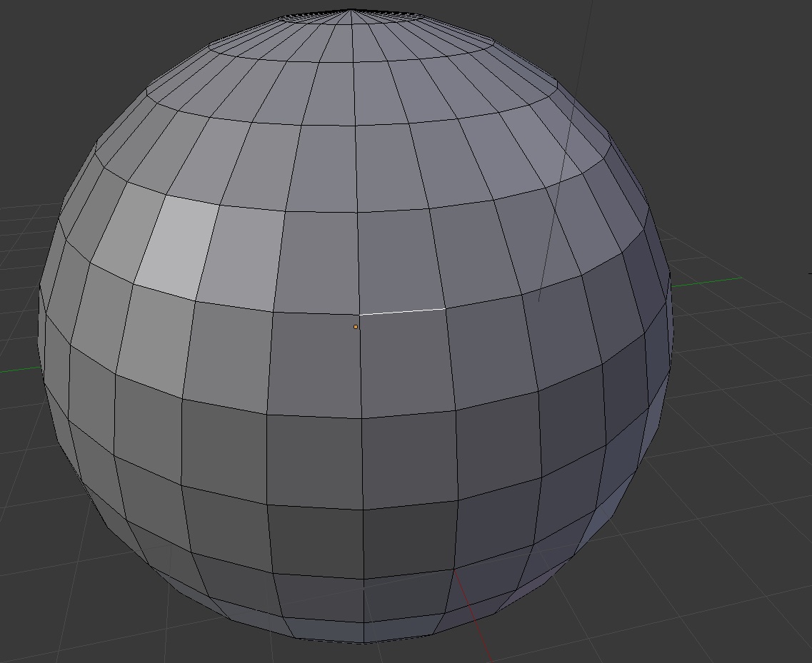Viewport: 812px width, 663px height.
Task: Select the top pole vertex of the sphere
Action: [351, 10]
